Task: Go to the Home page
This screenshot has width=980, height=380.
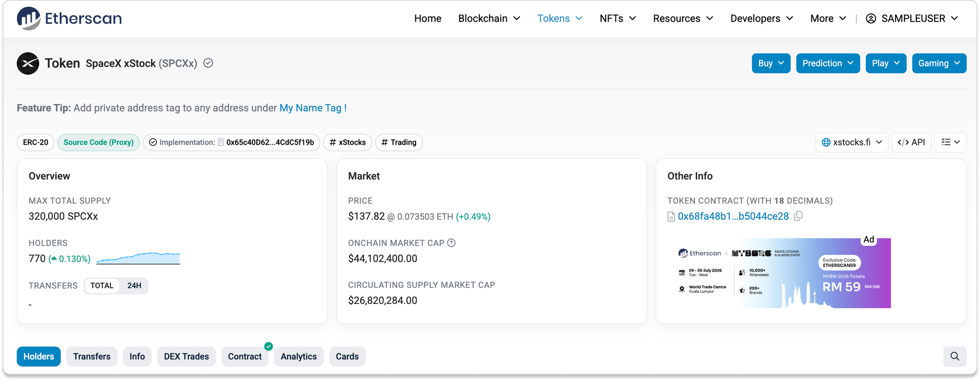Action: [x=428, y=19]
